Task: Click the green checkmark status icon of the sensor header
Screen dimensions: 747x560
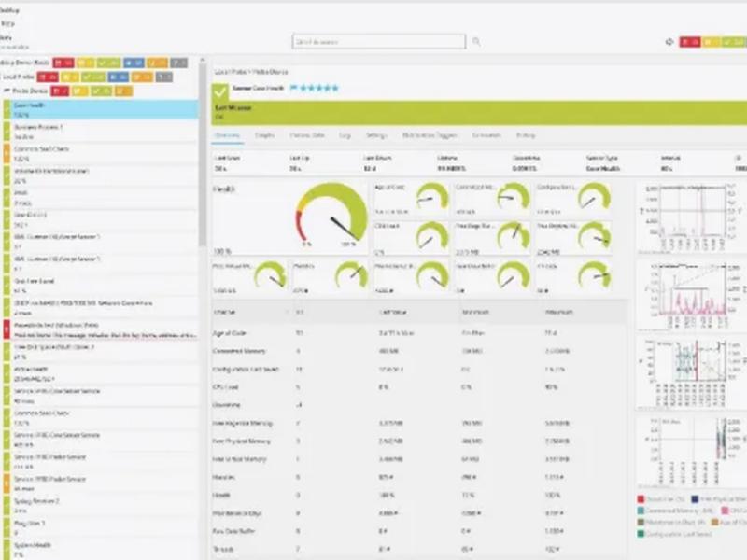Action: click(219, 91)
